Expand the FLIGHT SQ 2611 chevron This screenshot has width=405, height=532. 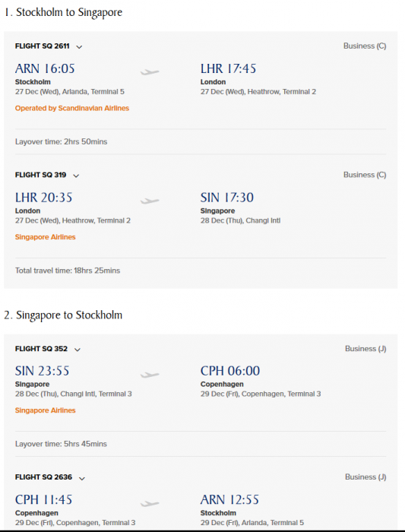pos(79,47)
